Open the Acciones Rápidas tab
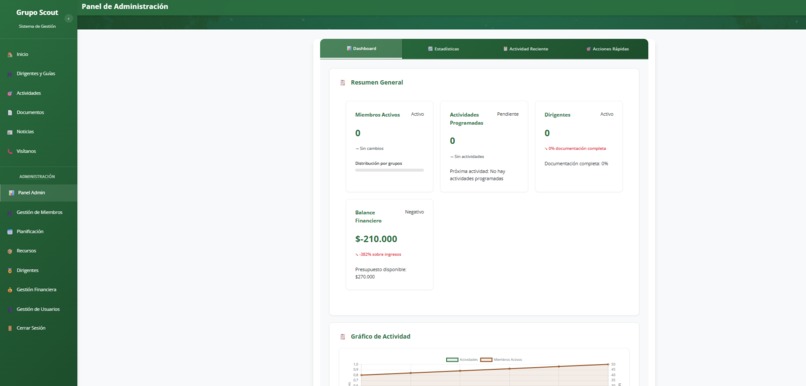Screen dimensions: 806x386 pyautogui.click(x=607, y=49)
